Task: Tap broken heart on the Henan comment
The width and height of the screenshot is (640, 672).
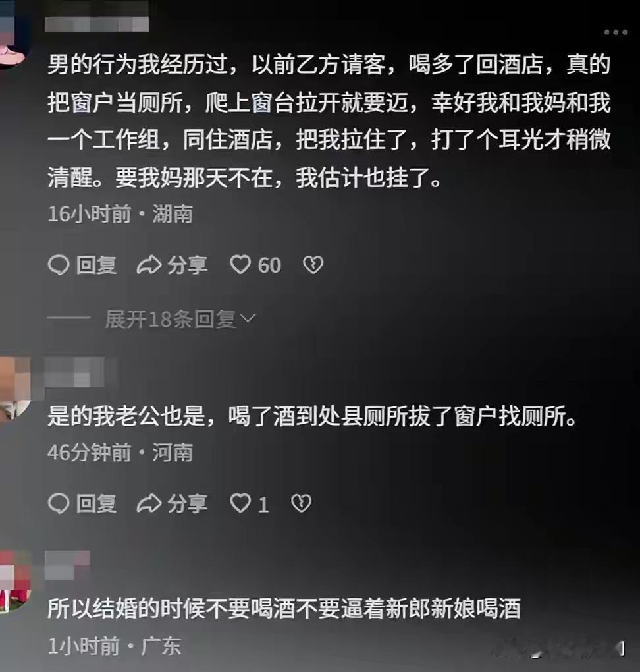Action: click(x=301, y=503)
